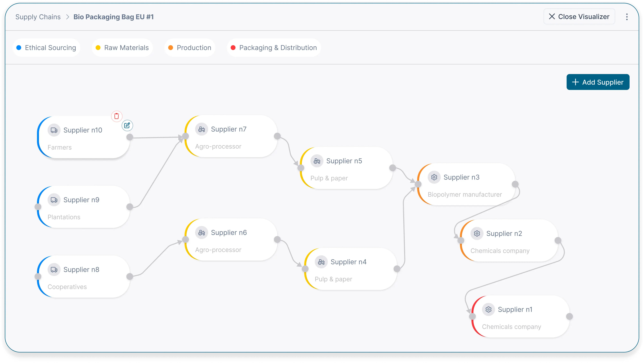The image size is (644, 364).
Task: Click the red dot in Packaging & Distribution
Action: 233,48
